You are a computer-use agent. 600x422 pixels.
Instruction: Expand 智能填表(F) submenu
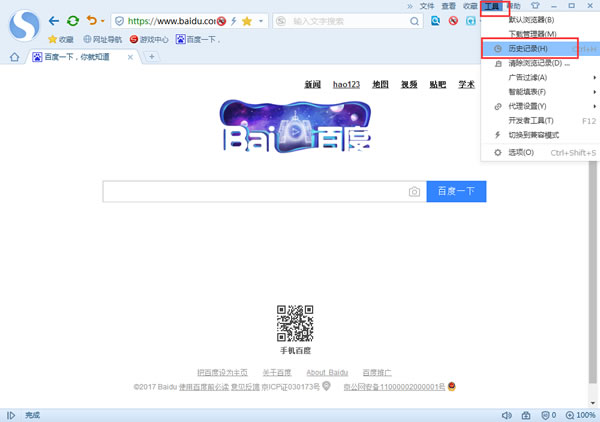(540, 92)
